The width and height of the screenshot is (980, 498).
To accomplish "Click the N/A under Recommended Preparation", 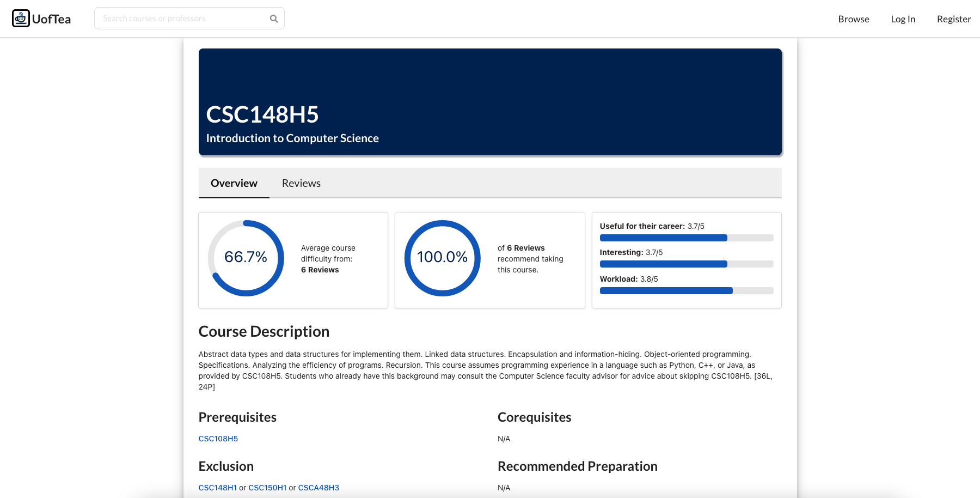I will click(x=504, y=488).
